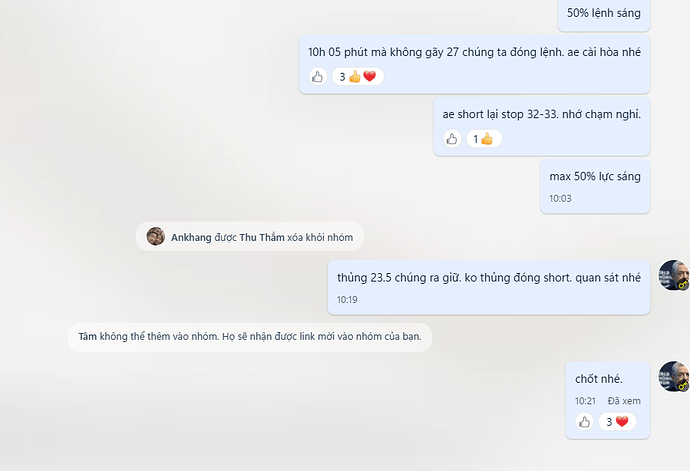
Task: Click the 10:19 message timestamp
Action: coord(347,299)
